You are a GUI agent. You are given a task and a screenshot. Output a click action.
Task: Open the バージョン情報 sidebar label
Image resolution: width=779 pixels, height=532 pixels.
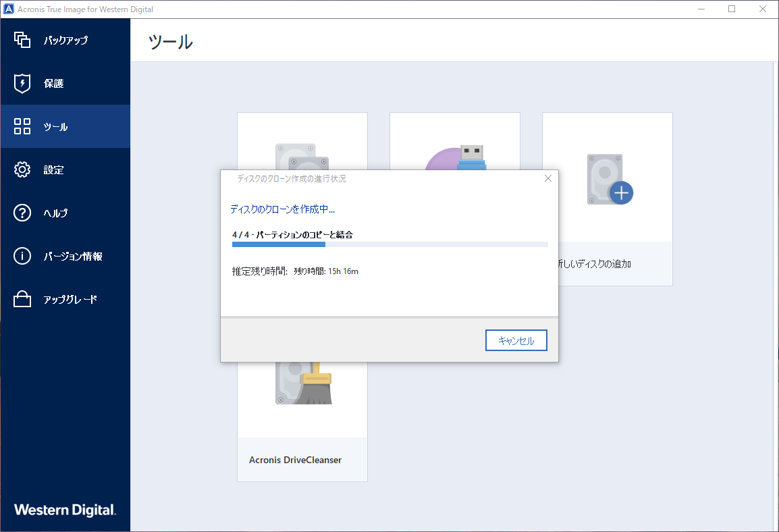72,257
